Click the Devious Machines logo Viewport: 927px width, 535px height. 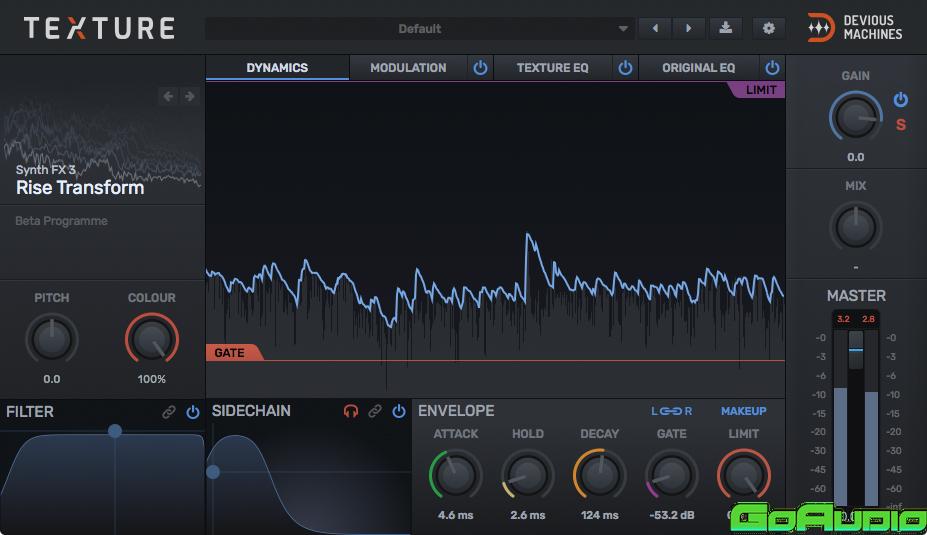click(x=855, y=28)
